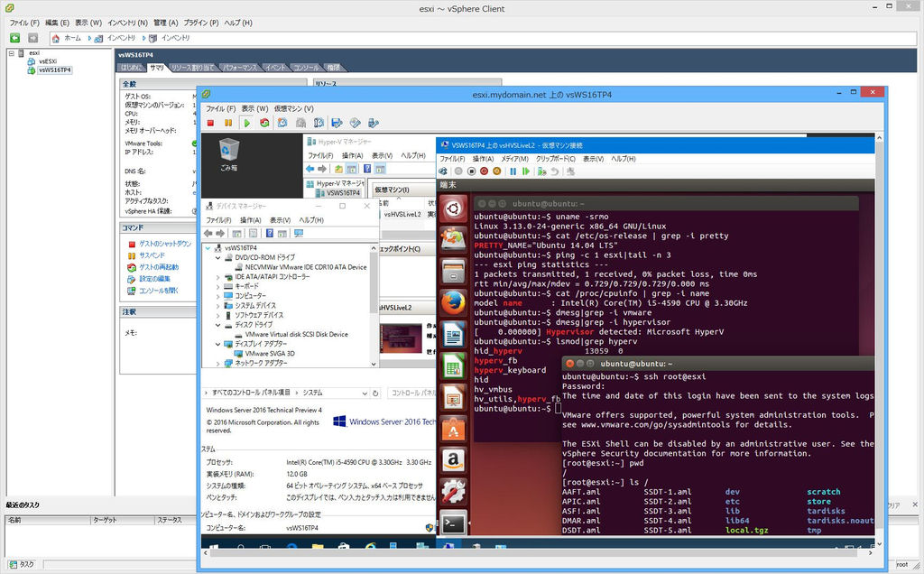Open System Settings wrench icon in Ubuntu launcher
This screenshot has height=574, width=924.
453,491
